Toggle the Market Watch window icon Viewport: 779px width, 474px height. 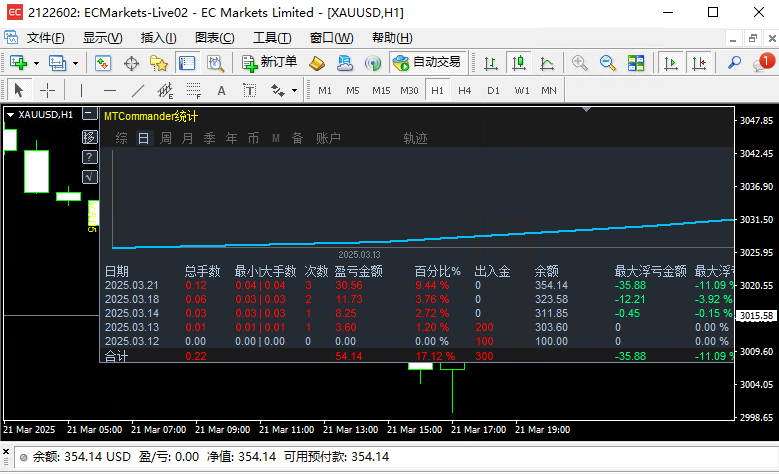click(x=103, y=63)
